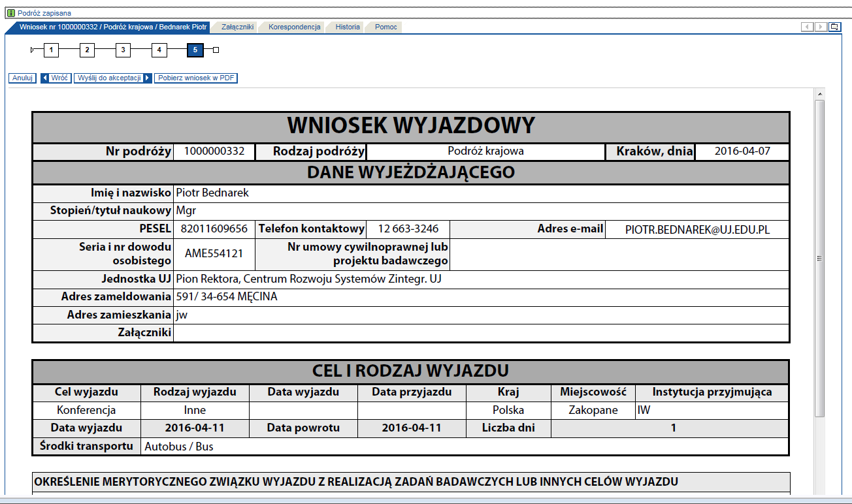
Task: Click the name 'Piotr Bednarek'
Action: point(212,193)
